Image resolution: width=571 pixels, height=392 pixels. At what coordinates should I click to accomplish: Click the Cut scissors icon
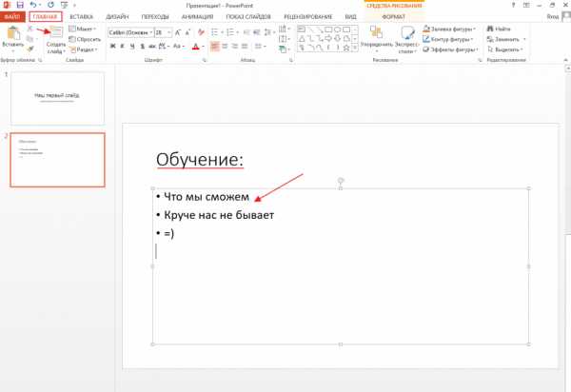tap(30, 29)
